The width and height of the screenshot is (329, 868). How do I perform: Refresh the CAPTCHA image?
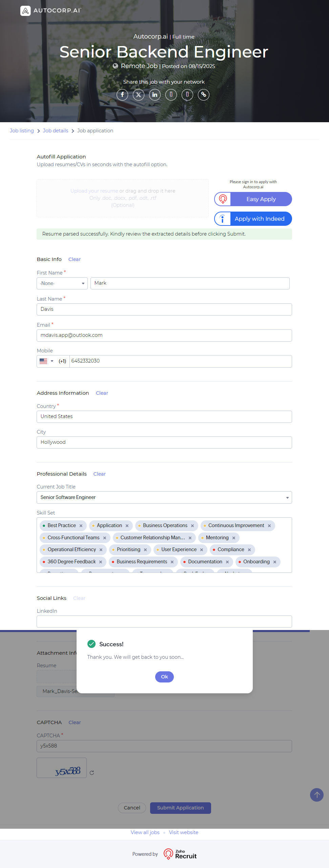[92, 773]
